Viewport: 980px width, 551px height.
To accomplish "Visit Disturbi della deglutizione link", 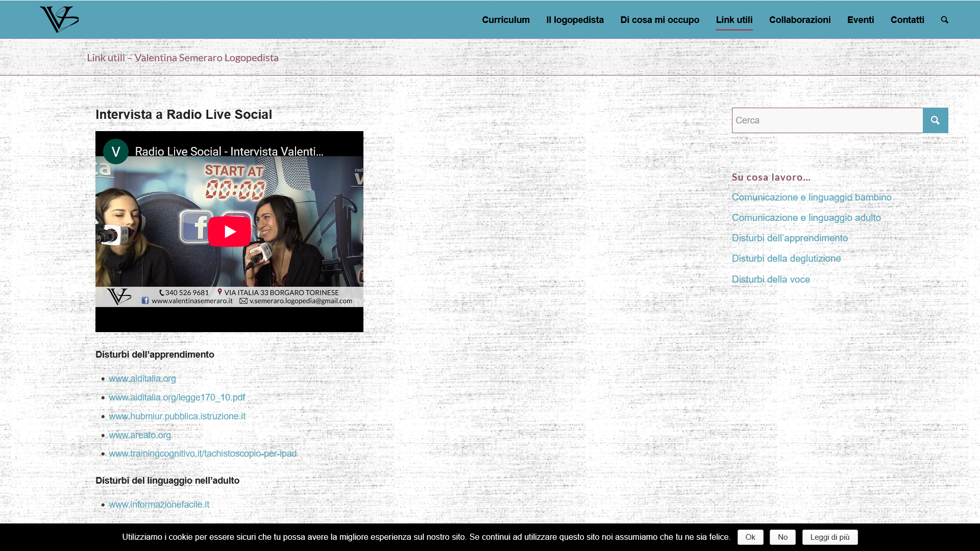I will (x=786, y=259).
